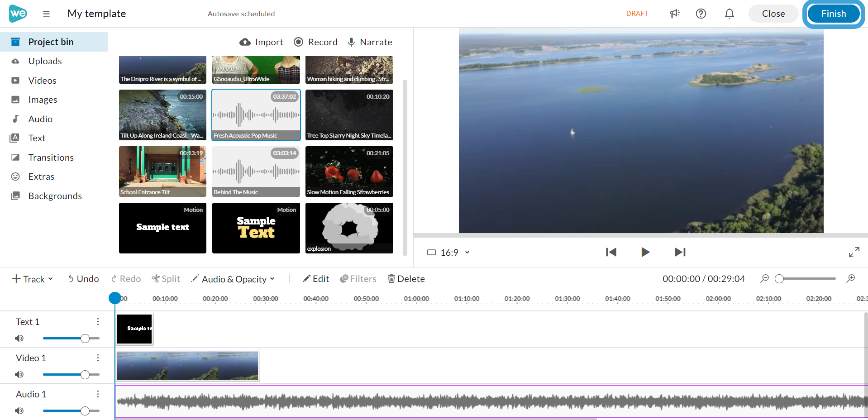
Task: Open the Track options menu for Text 1
Action: click(98, 321)
